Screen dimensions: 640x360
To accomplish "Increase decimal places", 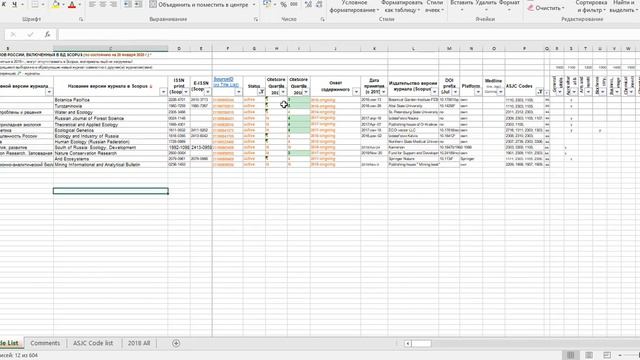I will coord(308,4).
